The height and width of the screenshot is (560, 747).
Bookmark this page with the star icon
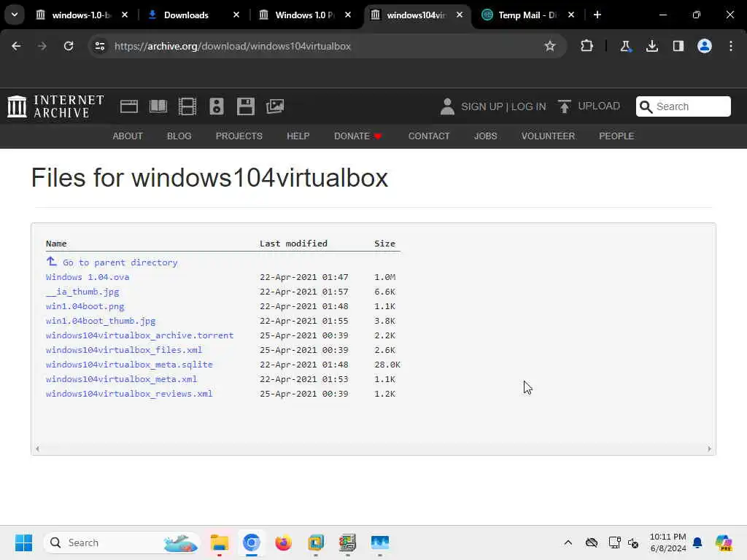(550, 46)
